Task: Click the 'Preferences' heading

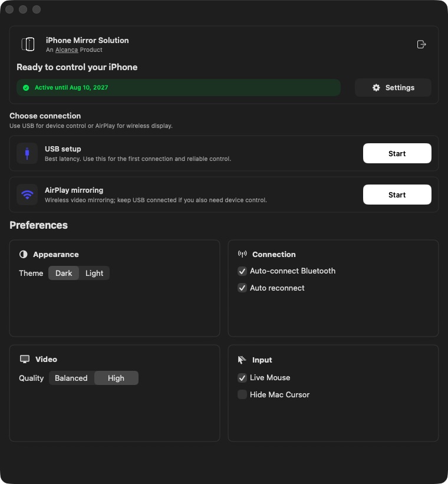Action: pyautogui.click(x=38, y=225)
